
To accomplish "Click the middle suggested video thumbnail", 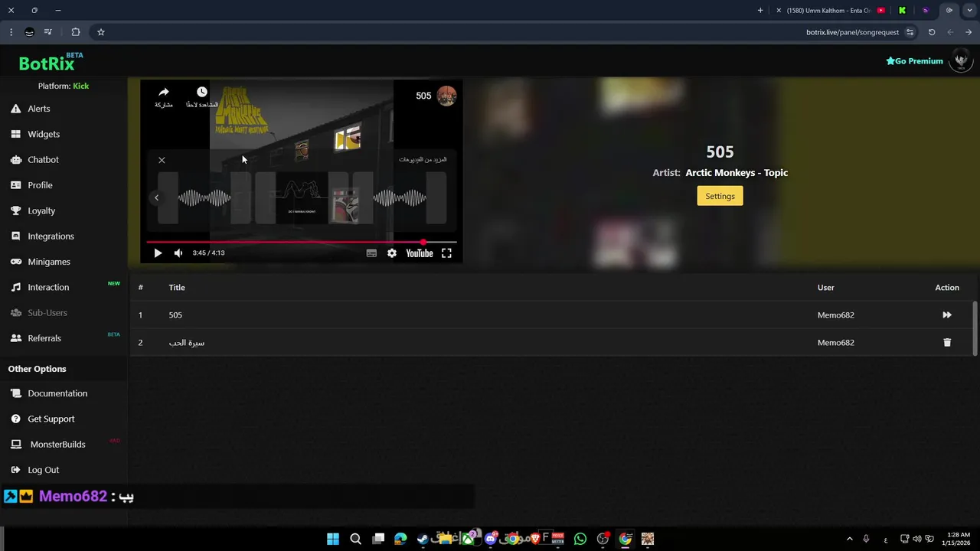I will click(x=302, y=198).
